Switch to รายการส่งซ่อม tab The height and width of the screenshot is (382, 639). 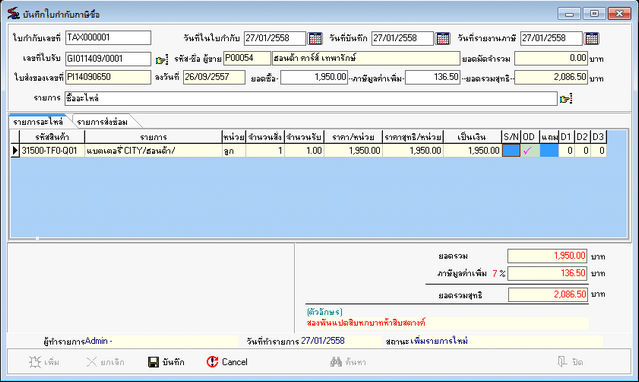[x=102, y=121]
